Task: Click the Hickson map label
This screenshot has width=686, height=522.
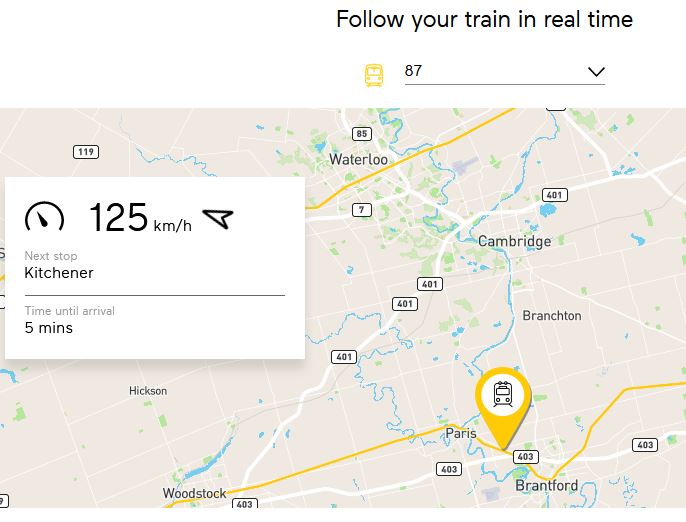Action: (148, 391)
